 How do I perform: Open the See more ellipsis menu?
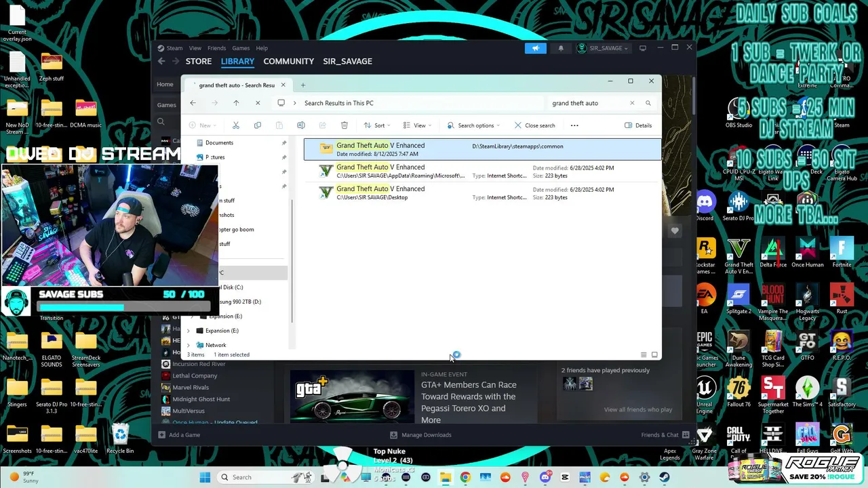pos(574,125)
